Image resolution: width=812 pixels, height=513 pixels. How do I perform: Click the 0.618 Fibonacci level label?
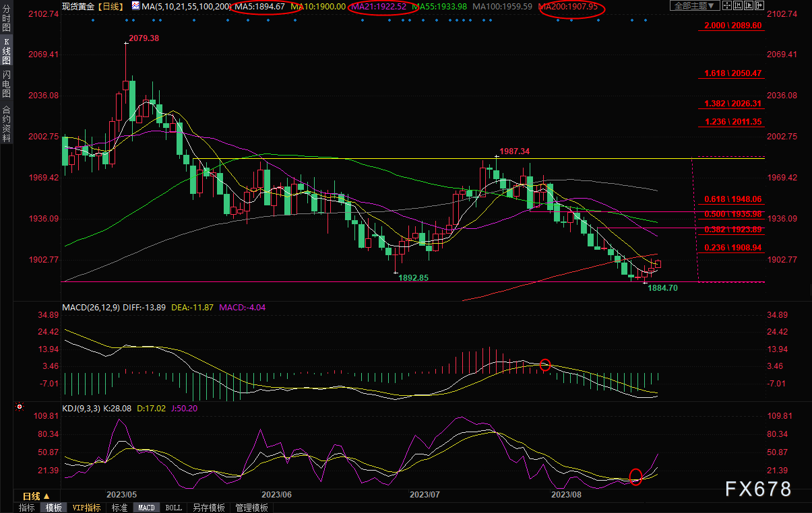coord(732,199)
